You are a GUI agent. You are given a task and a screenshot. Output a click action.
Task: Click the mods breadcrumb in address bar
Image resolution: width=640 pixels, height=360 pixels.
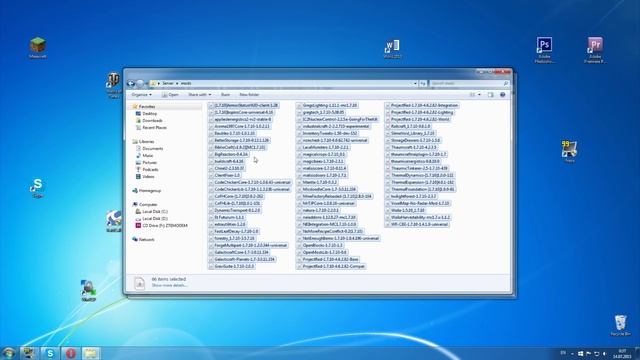pyautogui.click(x=186, y=83)
